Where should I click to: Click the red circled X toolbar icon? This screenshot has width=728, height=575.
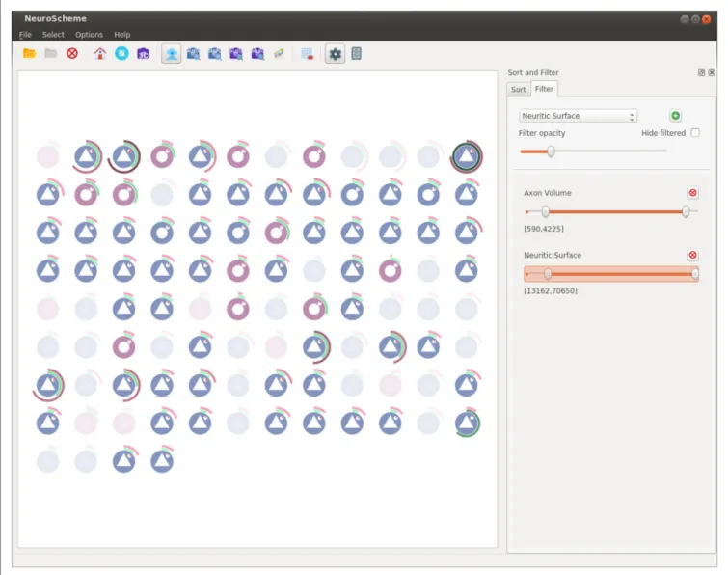coord(72,53)
